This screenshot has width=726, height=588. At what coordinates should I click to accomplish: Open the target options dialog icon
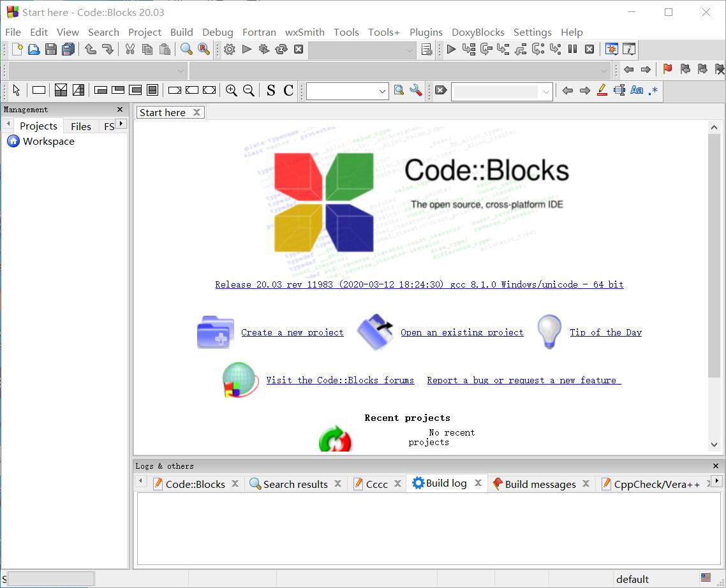(427, 50)
